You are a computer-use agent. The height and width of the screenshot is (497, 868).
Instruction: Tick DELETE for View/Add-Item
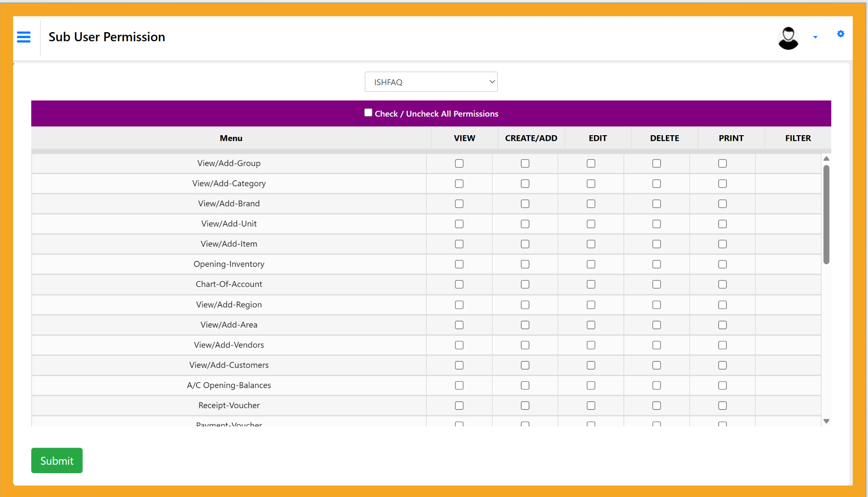pos(656,244)
